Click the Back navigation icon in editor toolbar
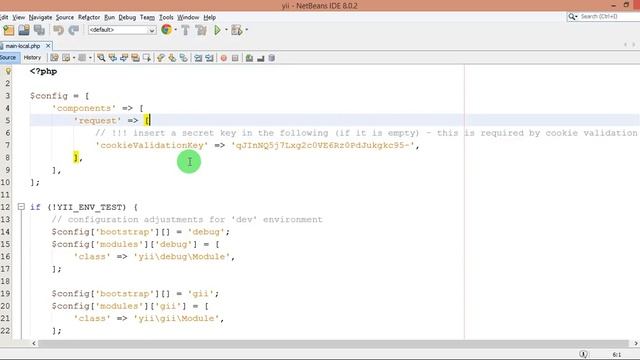This screenshot has width=640, height=360. pos(66,58)
